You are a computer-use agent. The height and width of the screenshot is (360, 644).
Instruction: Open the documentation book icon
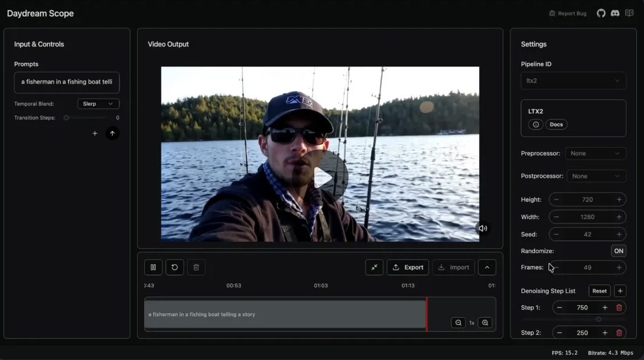tap(629, 14)
